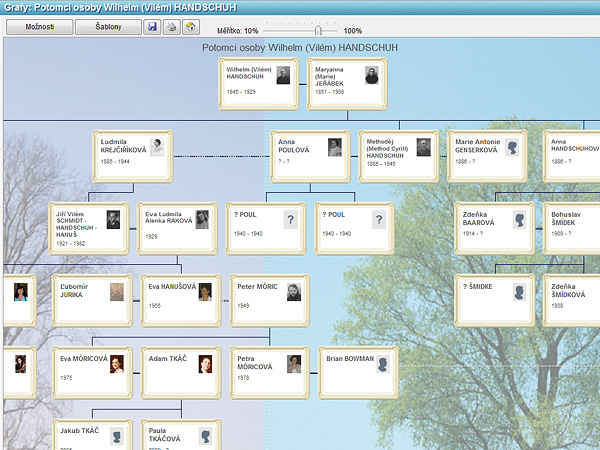Select Petra MÓRICOVÁ card
Viewport: 600px width, 450px height.
(269, 373)
